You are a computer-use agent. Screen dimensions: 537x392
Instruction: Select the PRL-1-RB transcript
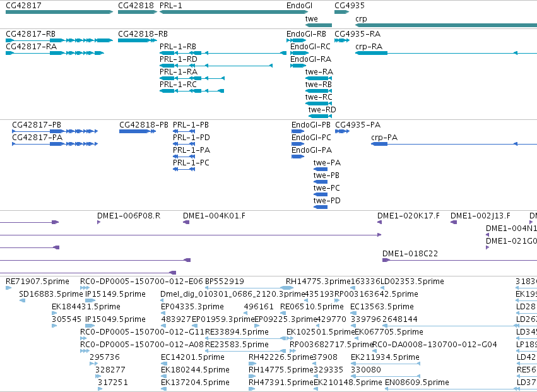coord(223,53)
